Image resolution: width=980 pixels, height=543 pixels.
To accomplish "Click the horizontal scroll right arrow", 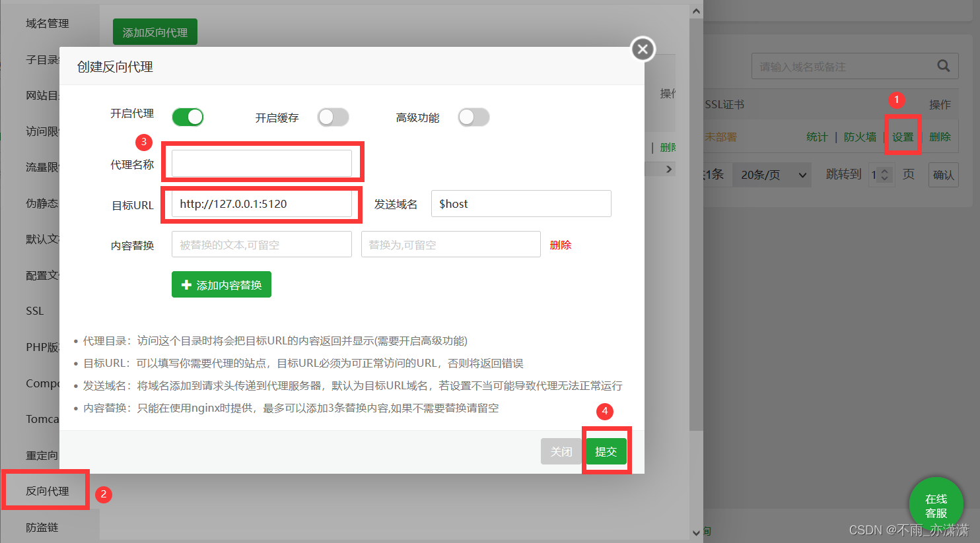I will pyautogui.click(x=669, y=170).
